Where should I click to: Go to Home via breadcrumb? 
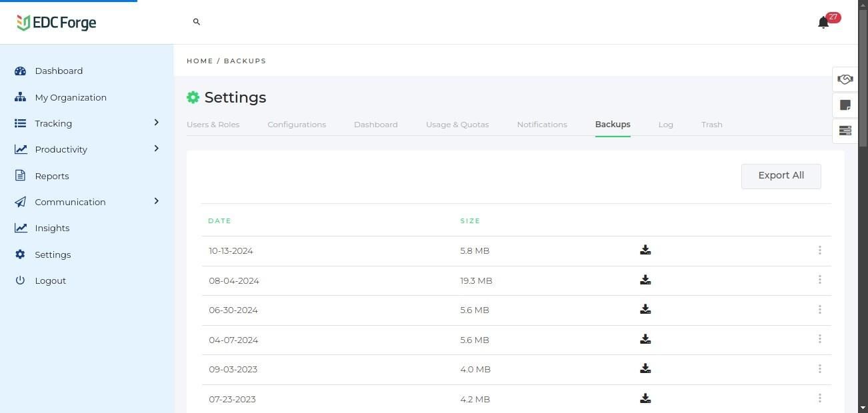tap(199, 61)
